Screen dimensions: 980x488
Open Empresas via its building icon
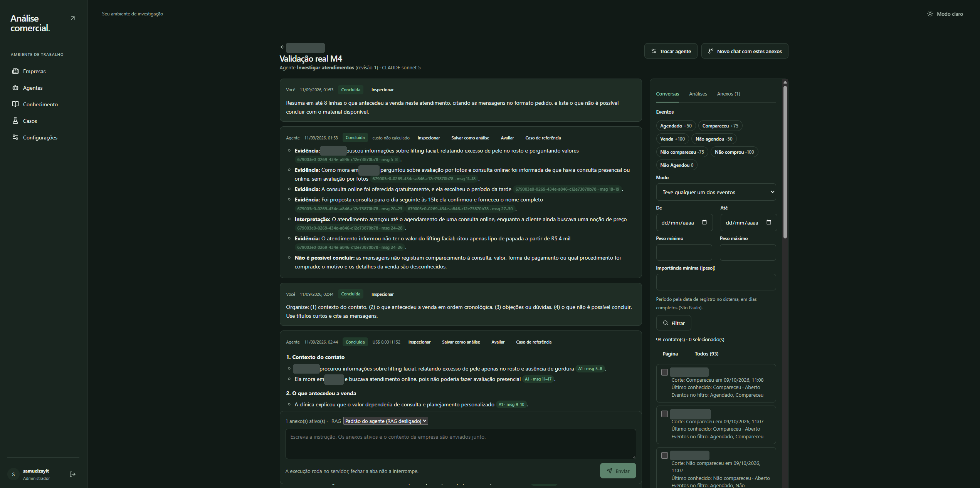click(15, 71)
